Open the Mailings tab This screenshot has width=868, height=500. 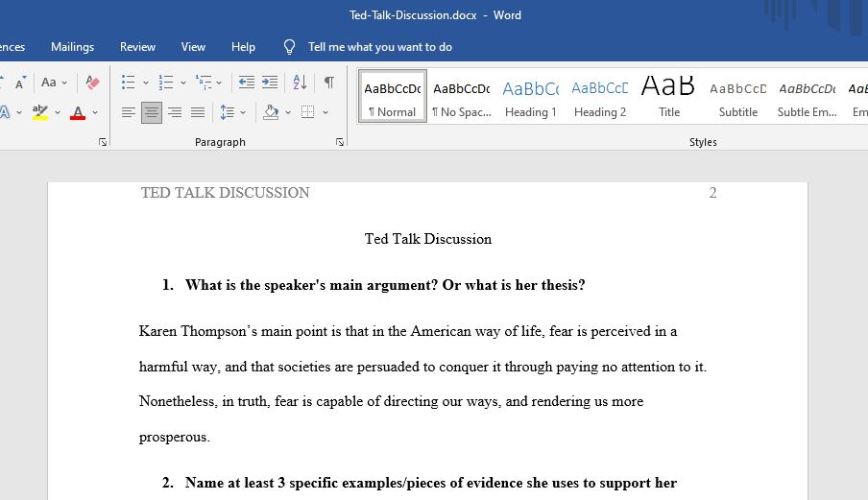click(x=73, y=47)
